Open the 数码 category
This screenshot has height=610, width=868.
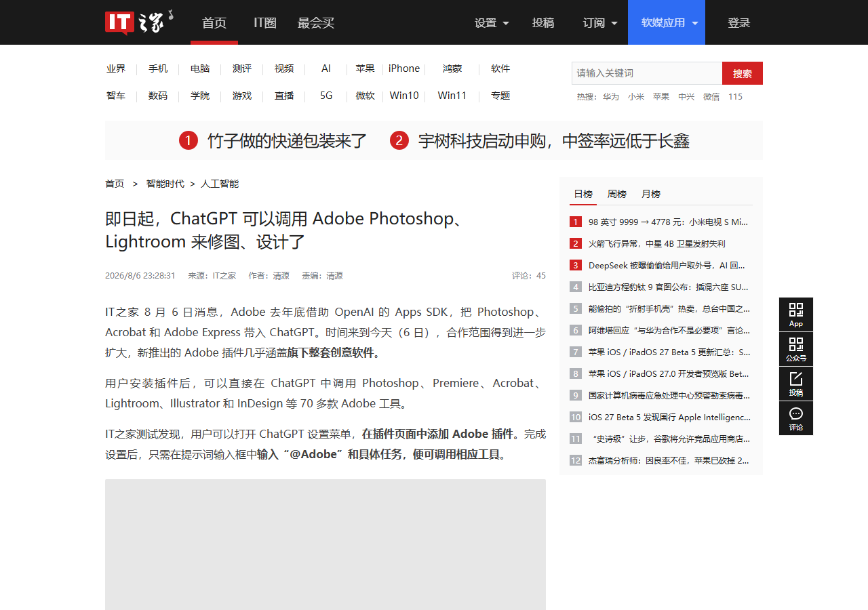point(158,96)
